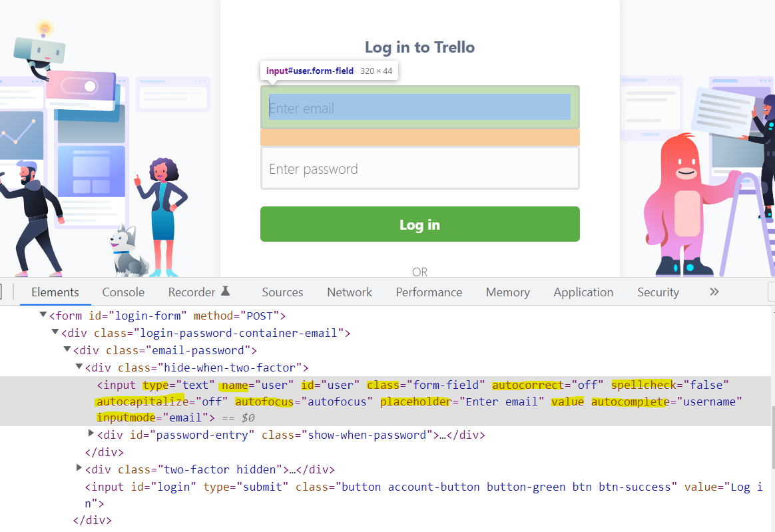The width and height of the screenshot is (775, 532).
Task: Open the Application panel tab
Action: point(583,292)
